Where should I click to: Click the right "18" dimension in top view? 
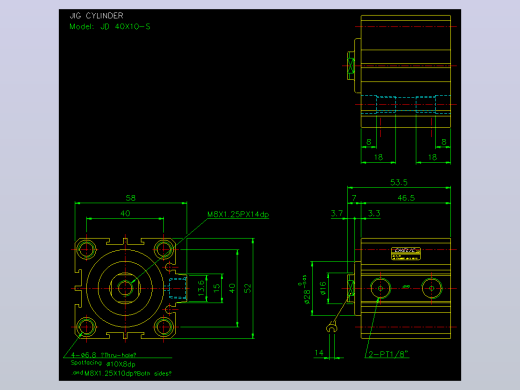[x=432, y=157]
